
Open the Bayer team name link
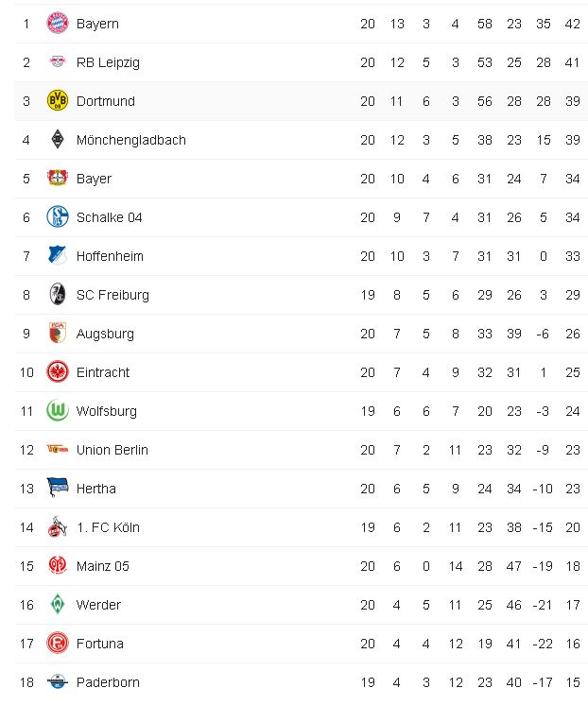pyautogui.click(x=94, y=179)
